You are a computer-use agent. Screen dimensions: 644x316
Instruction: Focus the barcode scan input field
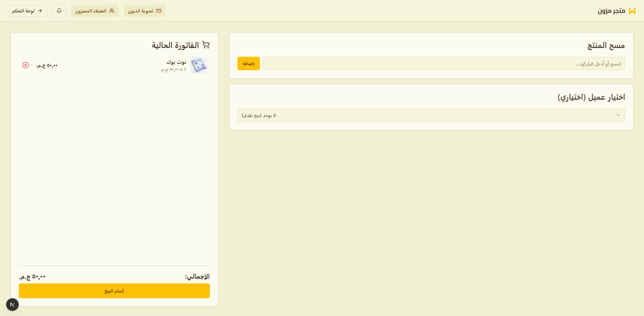443,63
